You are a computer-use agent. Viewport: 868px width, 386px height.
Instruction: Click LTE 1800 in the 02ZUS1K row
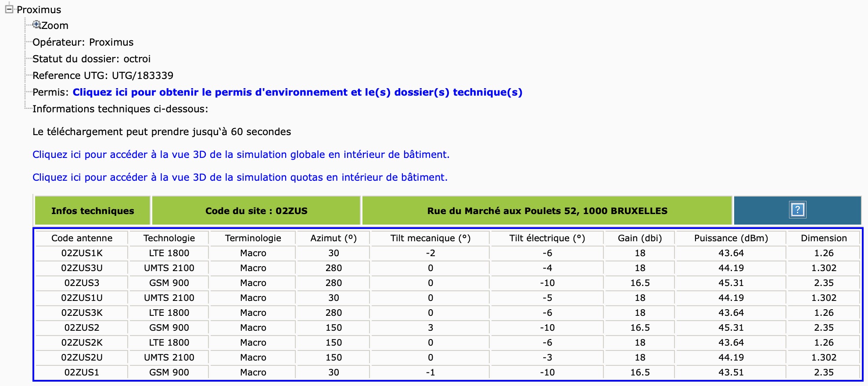point(169,253)
